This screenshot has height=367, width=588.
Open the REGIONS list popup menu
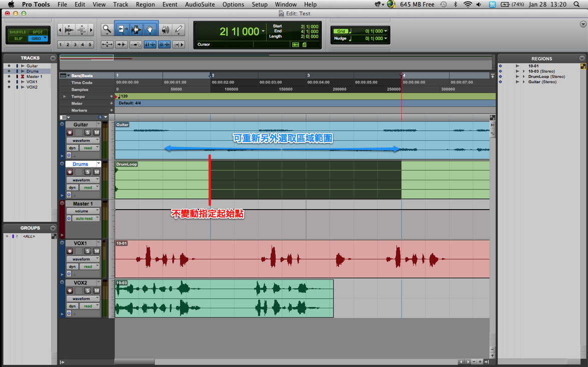tap(582, 58)
